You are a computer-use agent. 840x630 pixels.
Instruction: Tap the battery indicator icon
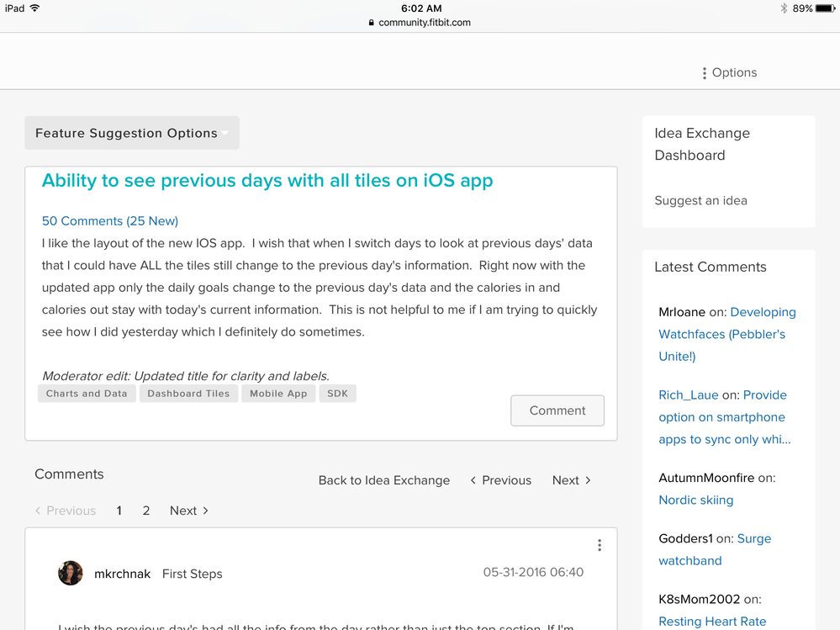tap(825, 8)
